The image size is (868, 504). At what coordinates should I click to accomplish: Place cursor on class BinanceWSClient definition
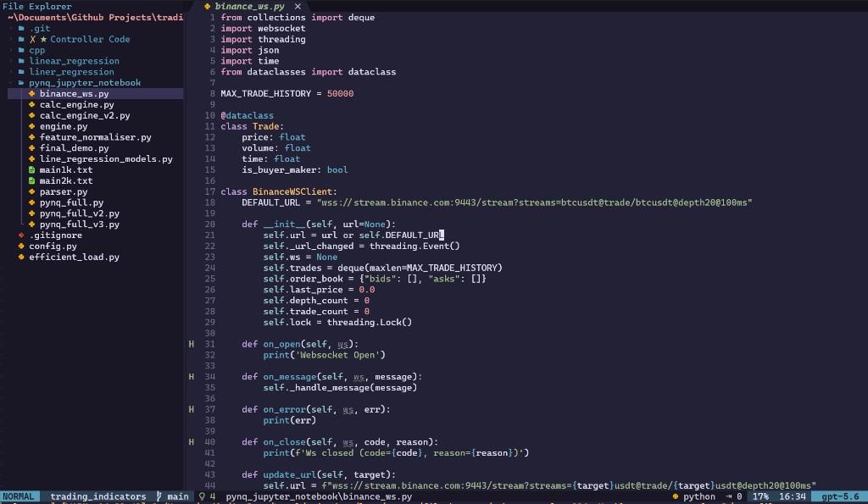tap(278, 191)
